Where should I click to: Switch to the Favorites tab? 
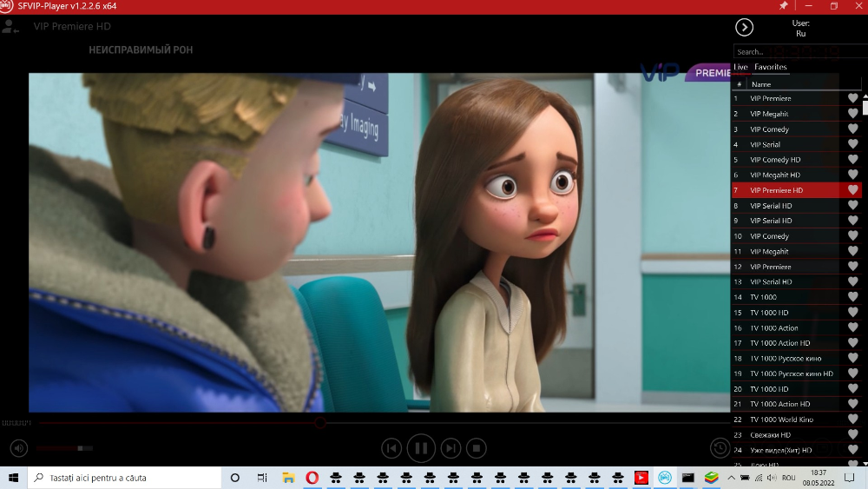click(x=770, y=67)
